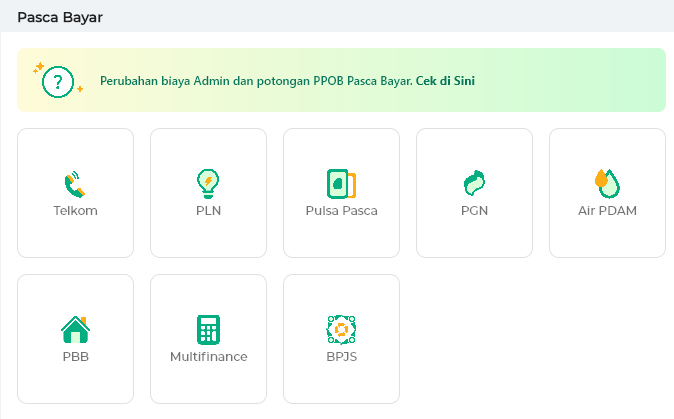Click the admin fee change announcement banner

point(341,80)
